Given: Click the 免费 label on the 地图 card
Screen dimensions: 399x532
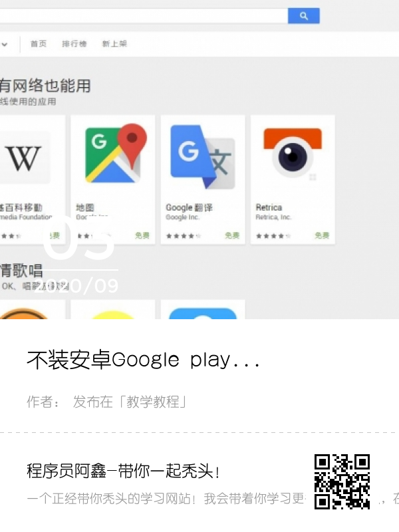Looking at the screenshot, I should pos(142,235).
